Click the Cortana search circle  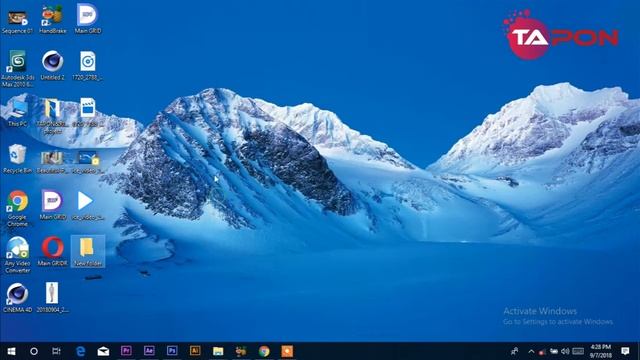(x=34, y=351)
